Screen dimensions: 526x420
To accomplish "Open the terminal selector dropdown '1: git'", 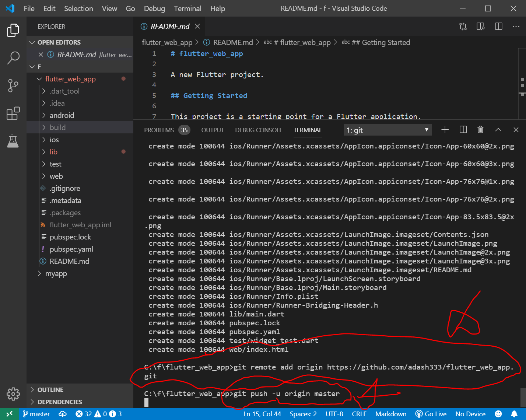I will coord(388,130).
